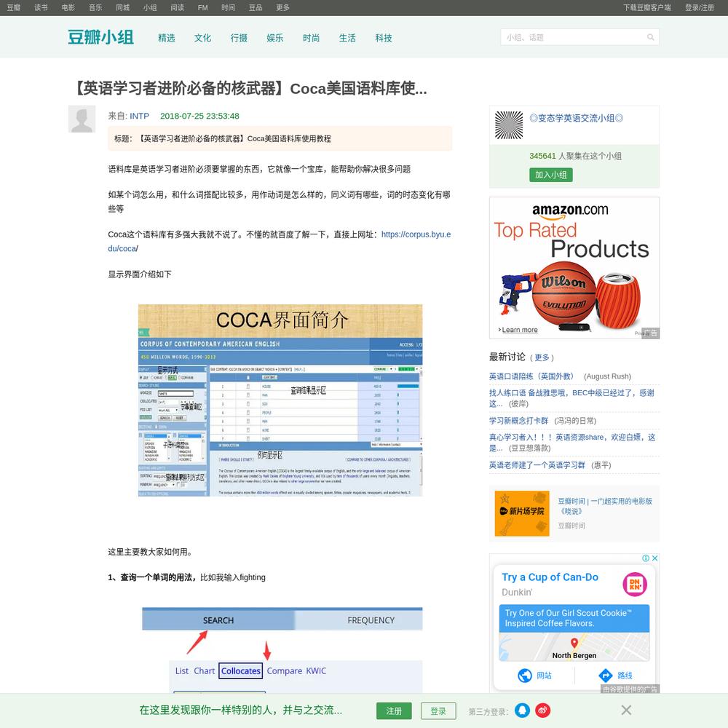Open the Amazon Top Rated Products ad
The image size is (728, 728).
[574, 268]
